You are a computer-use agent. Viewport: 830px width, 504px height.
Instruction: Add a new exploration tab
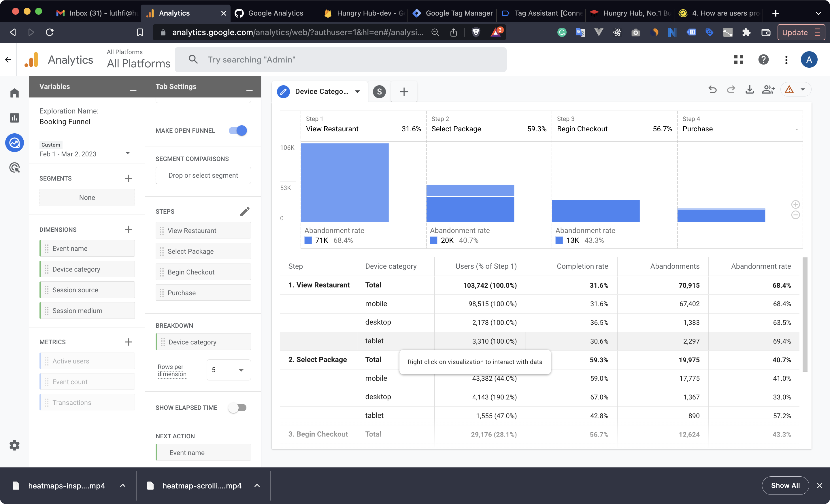[x=404, y=92]
